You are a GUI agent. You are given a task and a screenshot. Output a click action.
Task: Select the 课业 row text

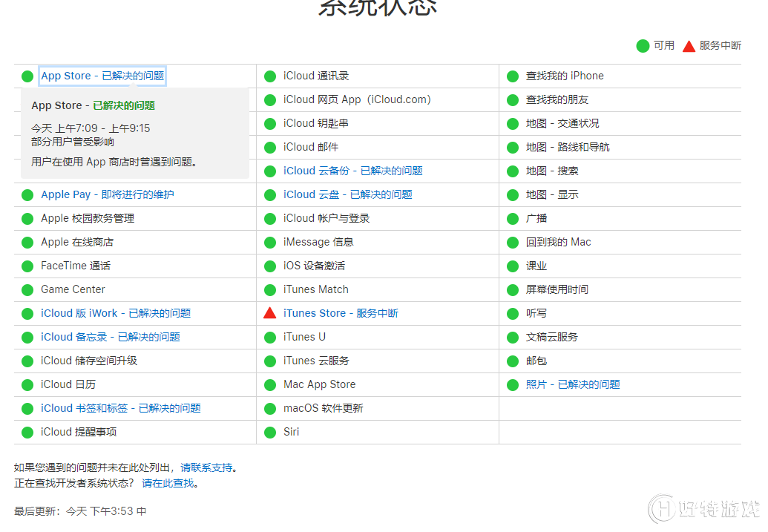[536, 266]
